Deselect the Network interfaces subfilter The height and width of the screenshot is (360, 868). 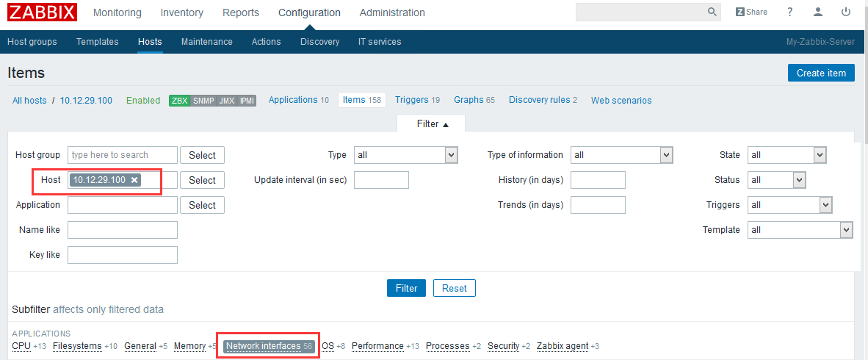pyautogui.click(x=269, y=345)
